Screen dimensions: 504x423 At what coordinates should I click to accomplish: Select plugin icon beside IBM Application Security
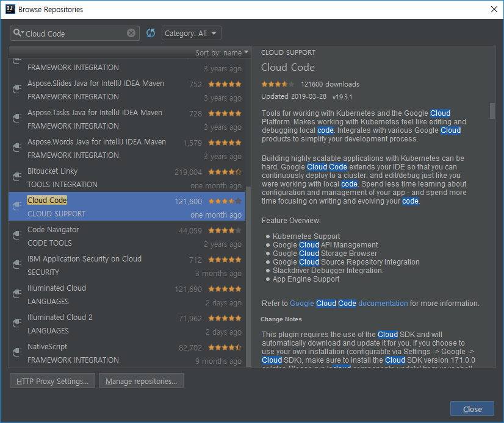[x=17, y=264]
